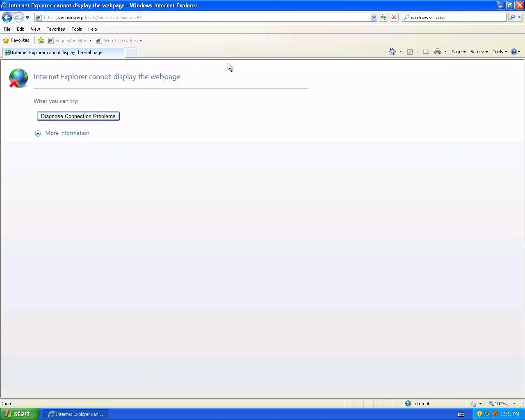The width and height of the screenshot is (525, 420).
Task: Expand the Home button dropdown arrow
Action: click(x=400, y=52)
